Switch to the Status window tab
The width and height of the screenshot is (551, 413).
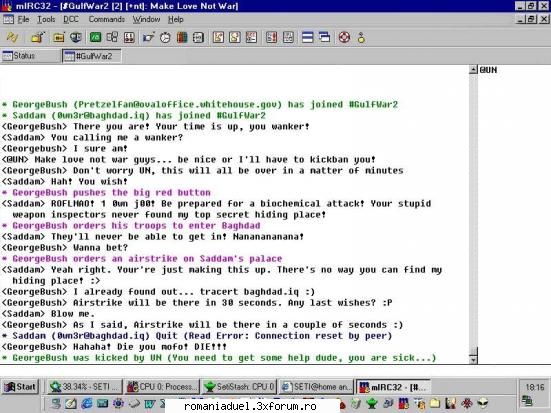click(30, 56)
